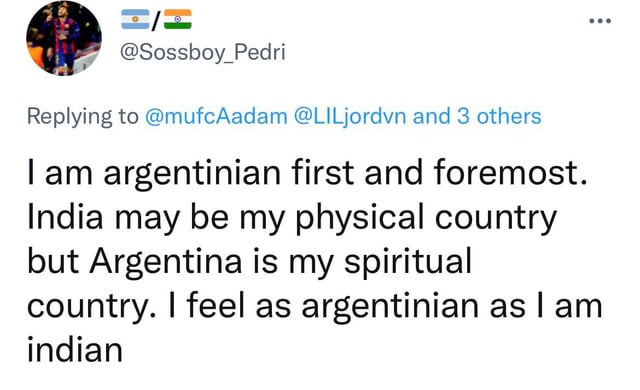Click the word "first" in the tweet
The height and width of the screenshot is (390, 640).
(322, 172)
